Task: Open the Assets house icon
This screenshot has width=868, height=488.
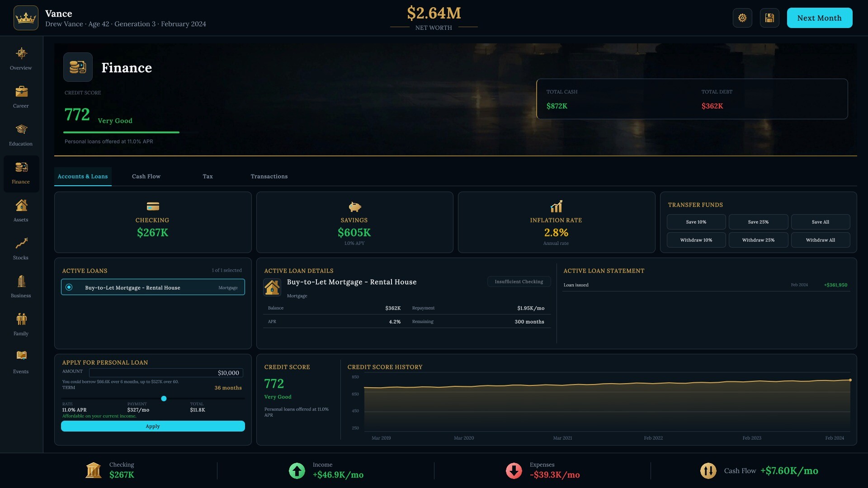Action: tap(21, 205)
